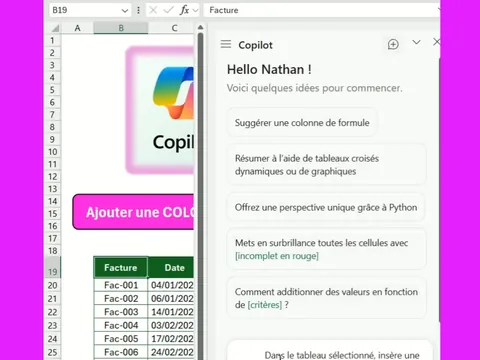Select row 13 header
The width and height of the screenshot is (480, 360).
[53, 189]
